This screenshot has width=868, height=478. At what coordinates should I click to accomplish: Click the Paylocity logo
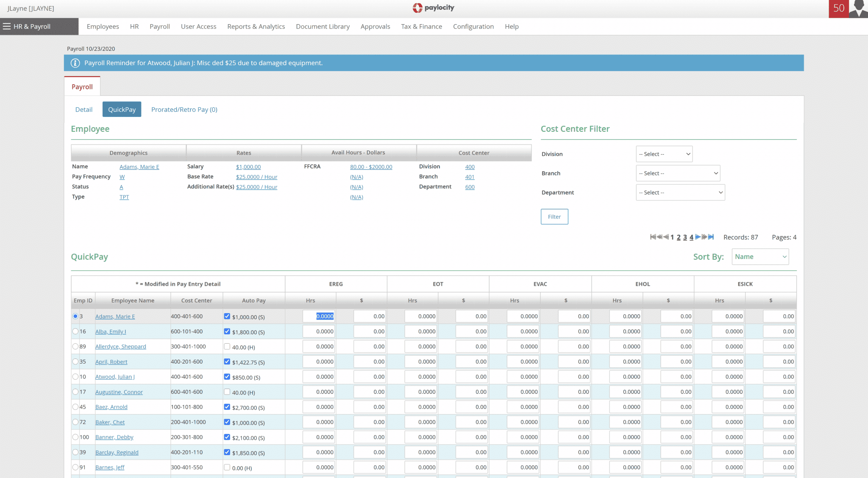(x=433, y=8)
